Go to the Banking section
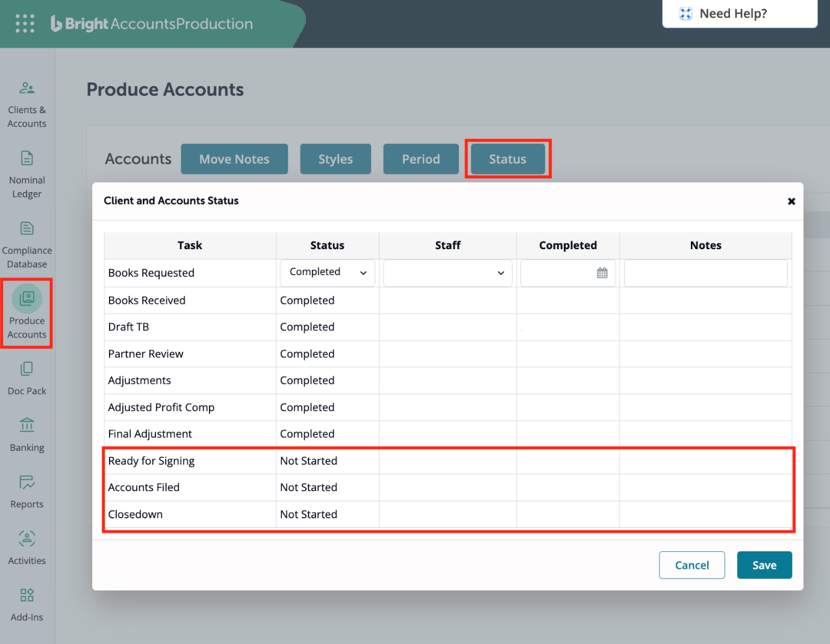This screenshot has height=644, width=830. (x=27, y=435)
